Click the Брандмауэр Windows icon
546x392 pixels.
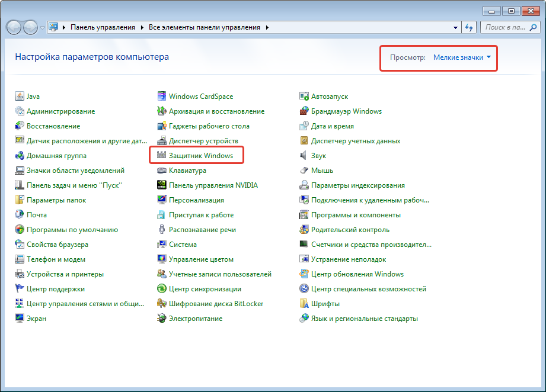[x=304, y=111]
